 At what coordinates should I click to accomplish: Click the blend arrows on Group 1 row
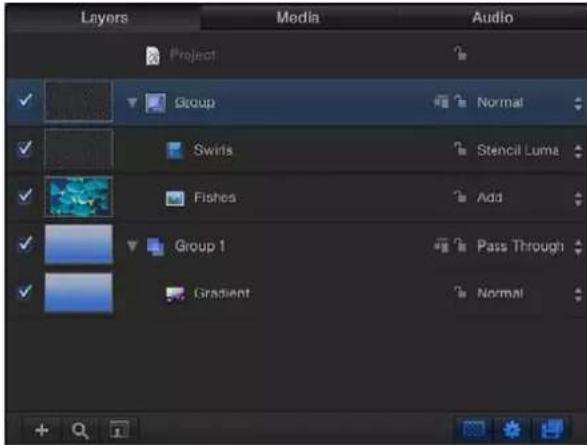tap(578, 247)
